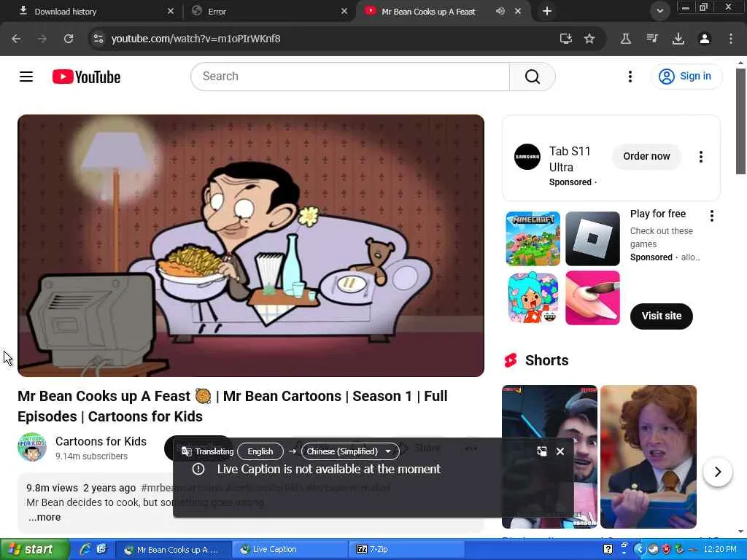Open the Toca Boca game thumbnail

pos(533,298)
